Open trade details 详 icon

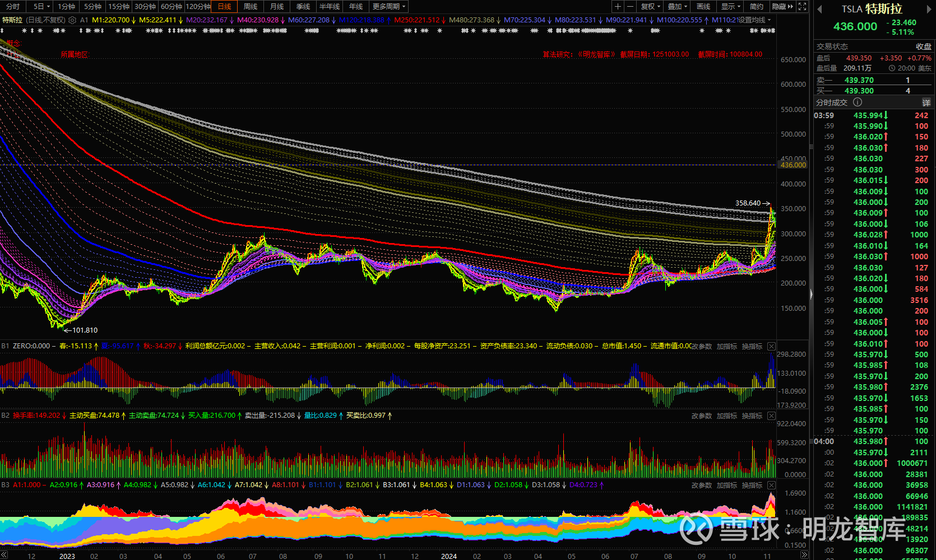(x=926, y=102)
